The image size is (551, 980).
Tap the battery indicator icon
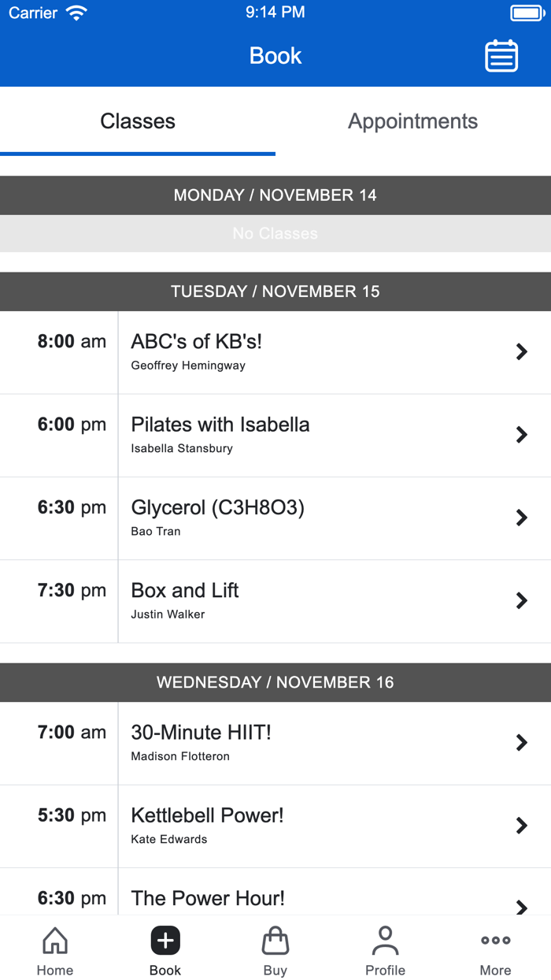[x=526, y=13]
